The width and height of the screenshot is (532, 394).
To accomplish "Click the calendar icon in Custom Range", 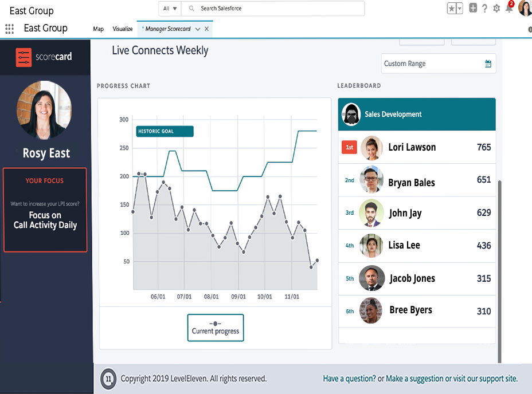I will [488, 64].
